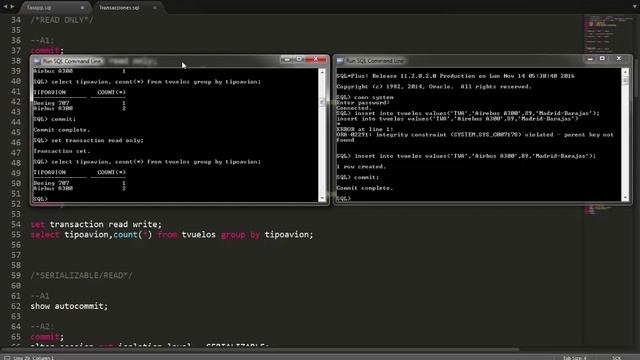The width and height of the screenshot is (640, 360).
Task: Click scroll-down arrow in left SQL window
Action: pos(322,198)
